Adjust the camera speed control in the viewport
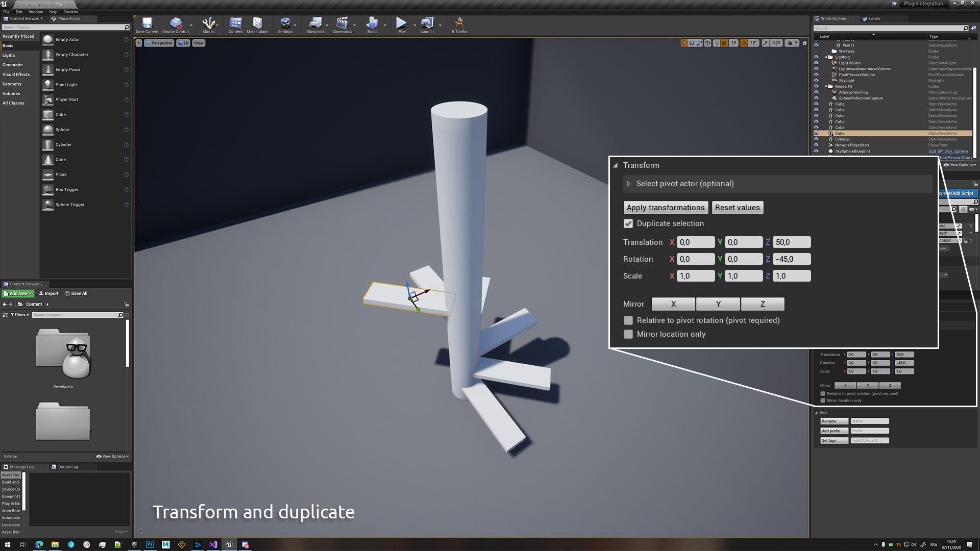980x551 pixels. pos(791,43)
